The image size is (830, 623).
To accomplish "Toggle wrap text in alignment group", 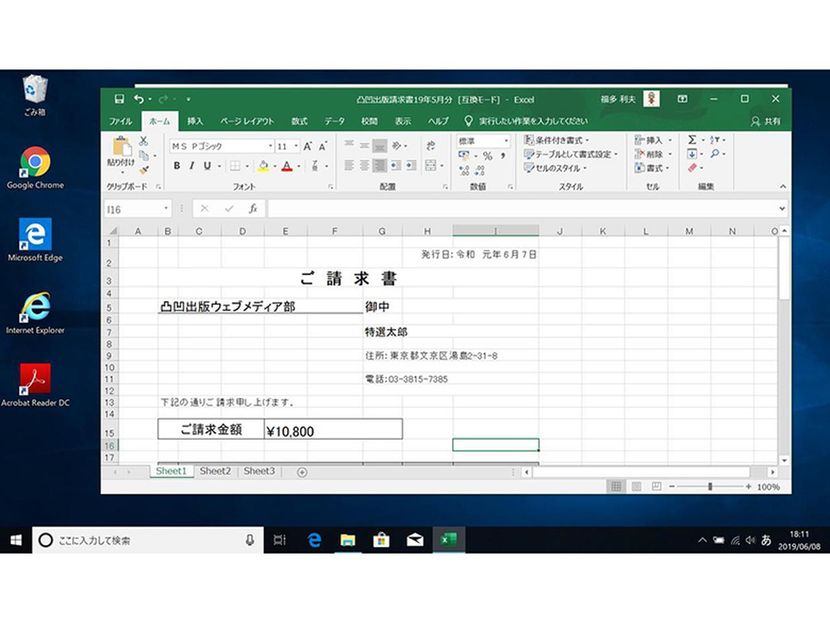I will pos(431,146).
